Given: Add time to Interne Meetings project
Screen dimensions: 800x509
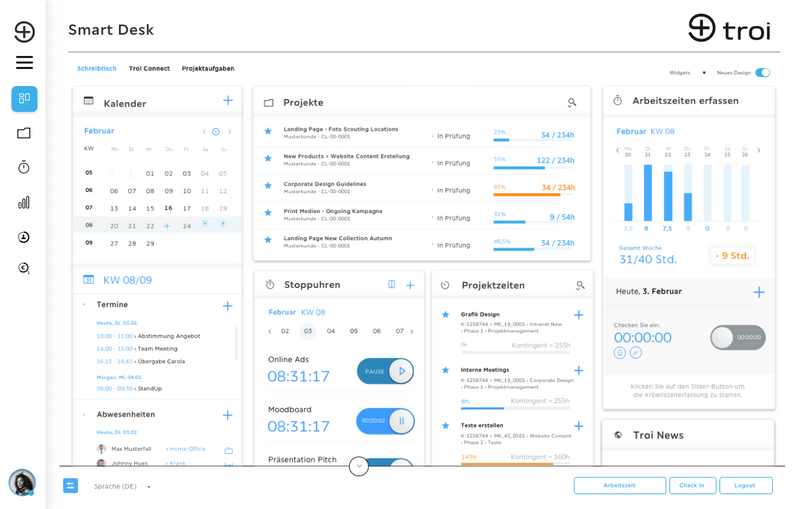Looking at the screenshot, I should (579, 370).
